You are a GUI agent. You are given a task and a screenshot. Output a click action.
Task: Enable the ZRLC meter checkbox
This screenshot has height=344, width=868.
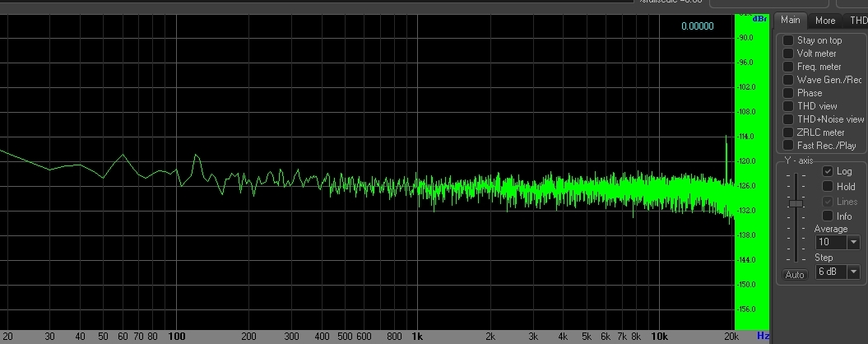tap(788, 132)
